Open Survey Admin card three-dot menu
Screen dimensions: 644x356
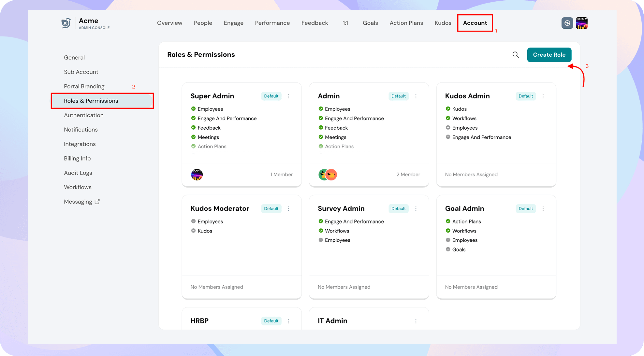[416, 208]
